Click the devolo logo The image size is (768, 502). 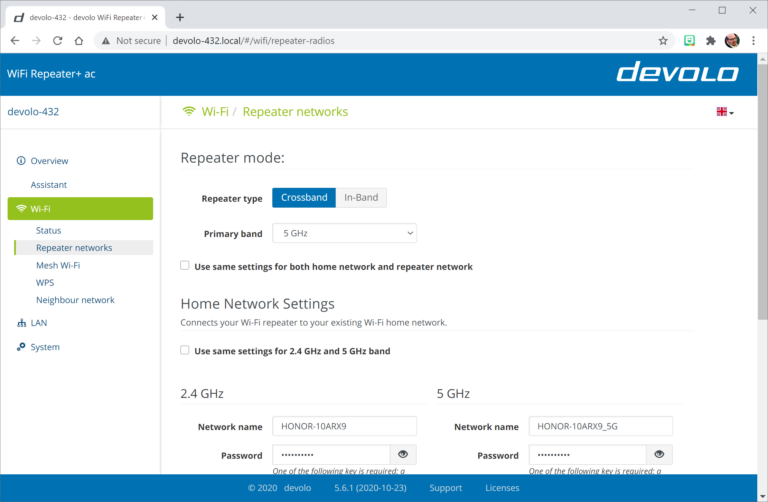[677, 72]
